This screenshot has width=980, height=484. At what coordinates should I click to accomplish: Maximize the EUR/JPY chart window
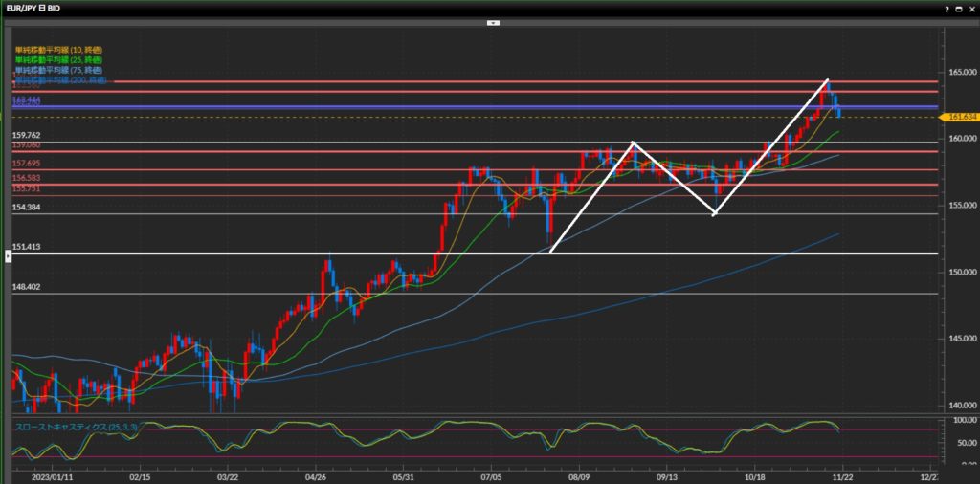(958, 7)
